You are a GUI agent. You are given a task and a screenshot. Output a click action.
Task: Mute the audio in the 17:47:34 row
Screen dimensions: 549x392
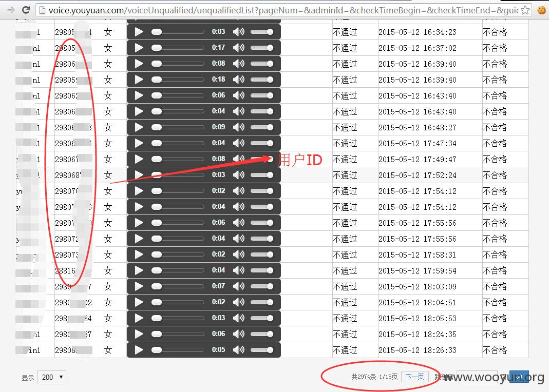(x=239, y=143)
